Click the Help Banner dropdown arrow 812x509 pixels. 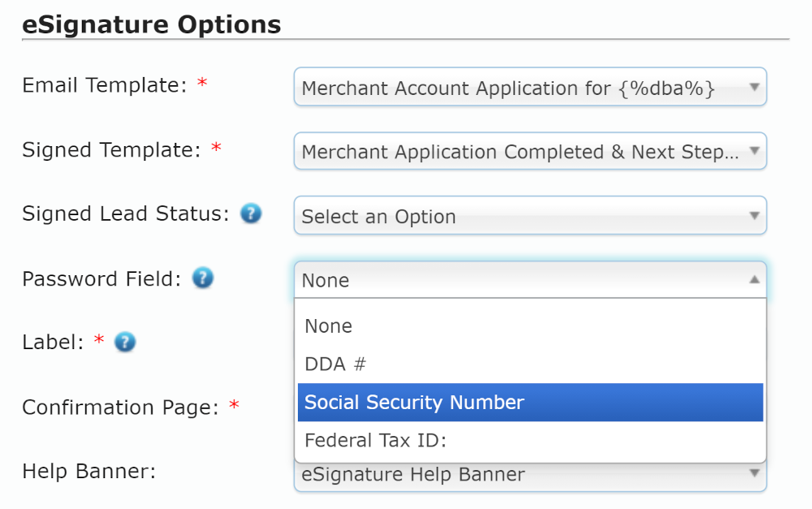click(x=754, y=472)
